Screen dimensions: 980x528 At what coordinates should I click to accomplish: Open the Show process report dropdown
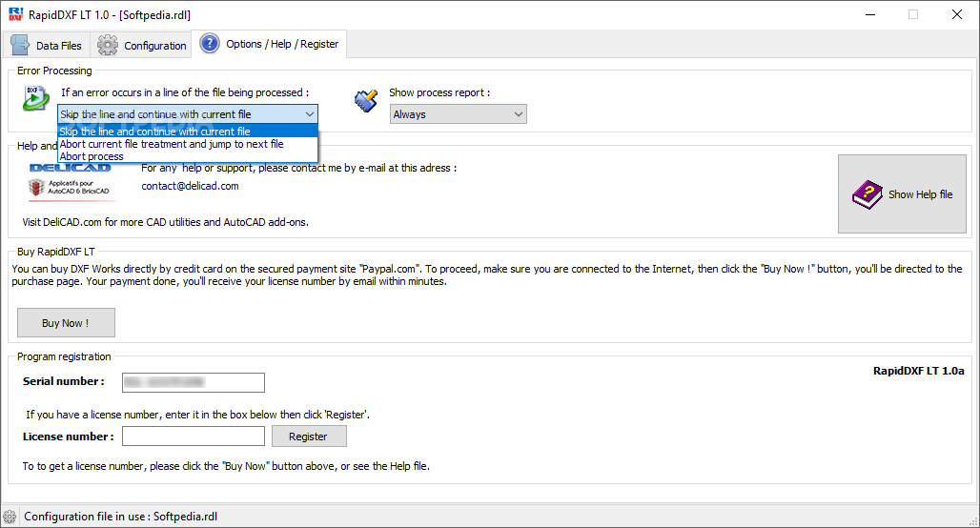pos(459,114)
